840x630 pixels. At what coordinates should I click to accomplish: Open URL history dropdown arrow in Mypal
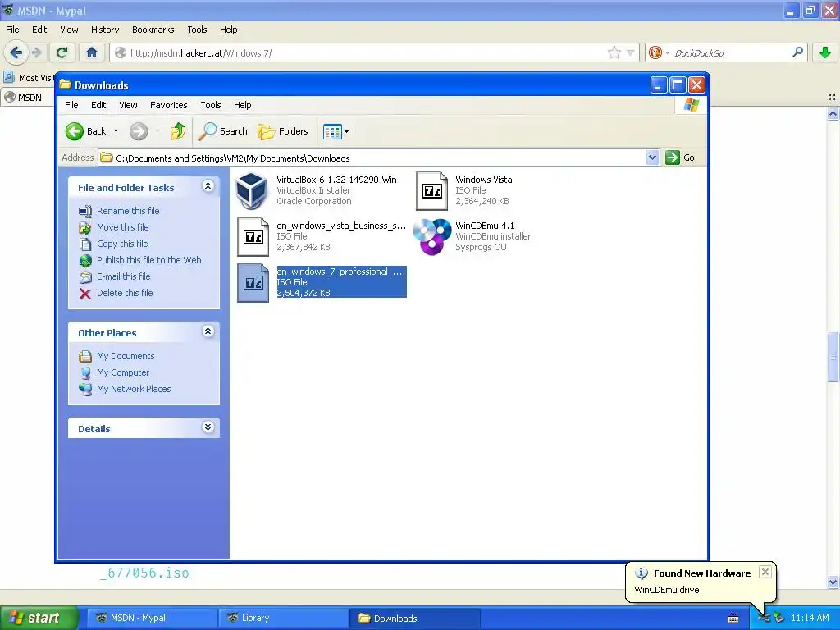coord(631,52)
